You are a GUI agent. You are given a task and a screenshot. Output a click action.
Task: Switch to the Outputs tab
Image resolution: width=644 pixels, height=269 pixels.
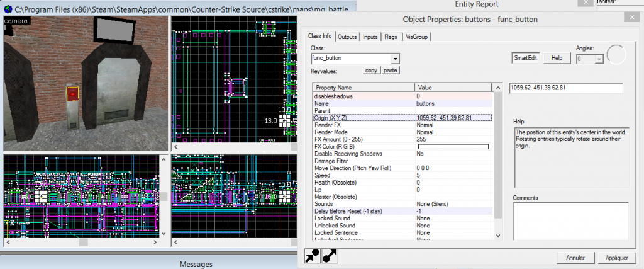coord(347,37)
